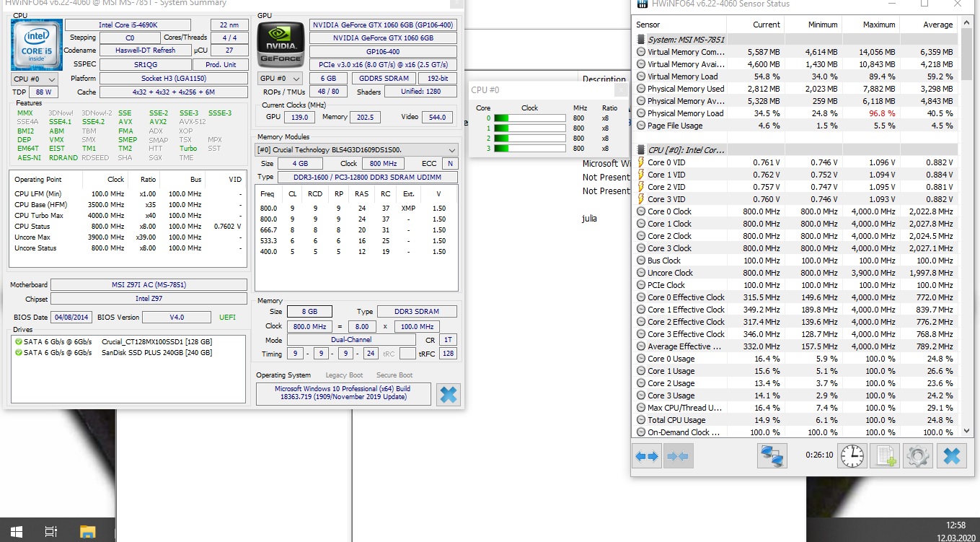Click the scrollbar up arrow in sensor list
The height and width of the screenshot is (542, 980).
tap(967, 22)
